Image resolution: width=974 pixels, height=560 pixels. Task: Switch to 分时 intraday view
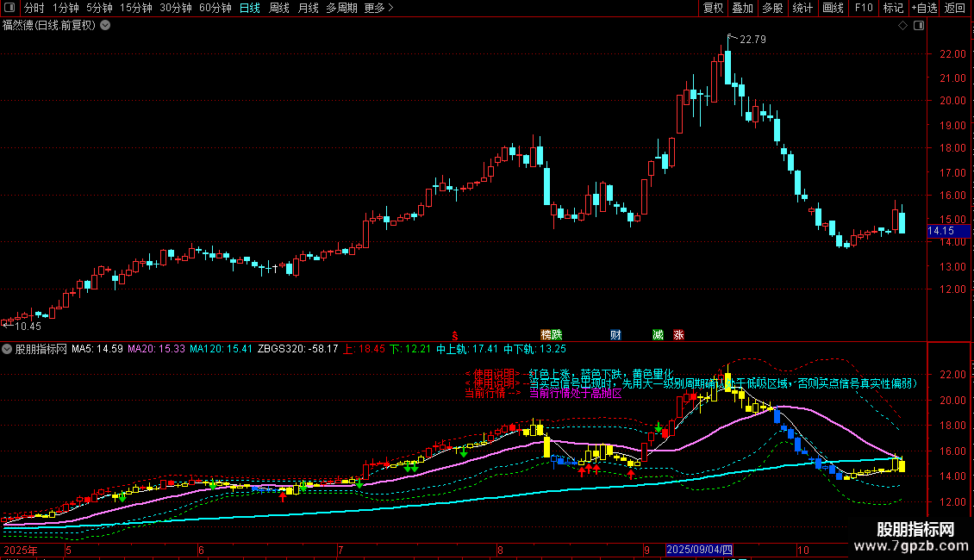click(34, 8)
